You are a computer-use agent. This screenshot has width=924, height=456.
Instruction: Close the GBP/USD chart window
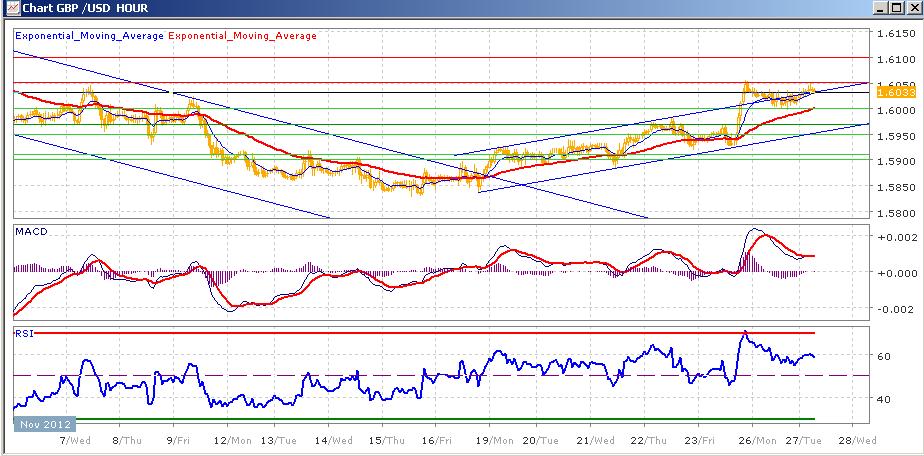pyautogui.click(x=912, y=8)
